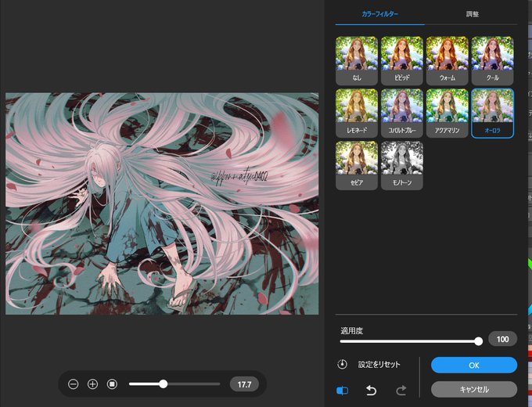The width and height of the screenshot is (532, 407).
Task: Click the 設定をリセット text
Action: click(379, 365)
